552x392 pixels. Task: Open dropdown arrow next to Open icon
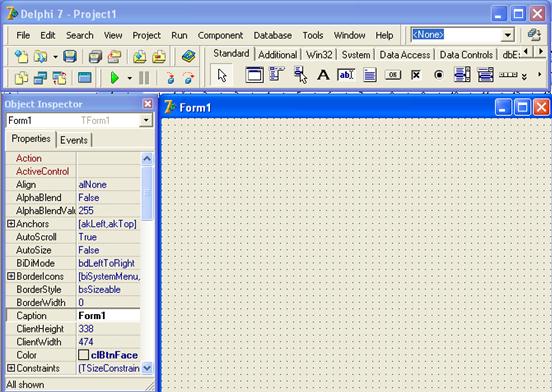[x=55, y=57]
